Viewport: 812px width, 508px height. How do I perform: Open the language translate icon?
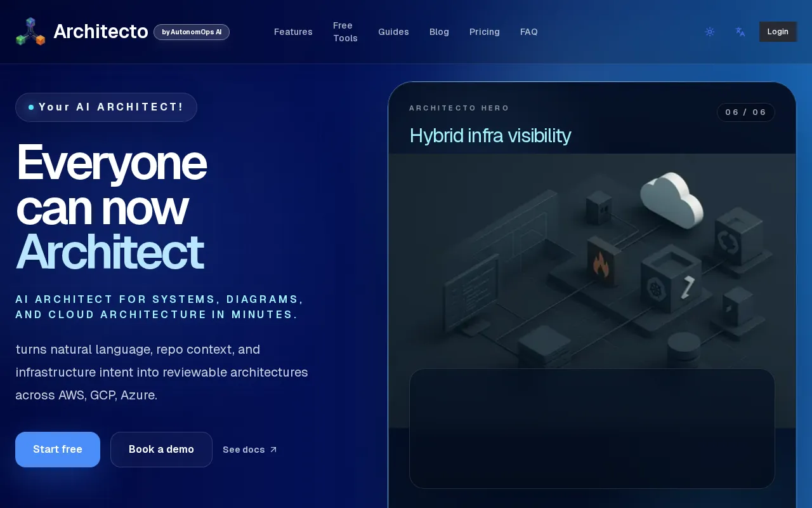(740, 32)
